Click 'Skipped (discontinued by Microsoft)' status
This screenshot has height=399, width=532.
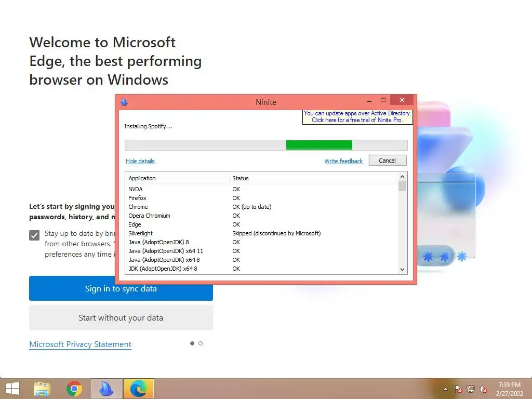(x=276, y=233)
